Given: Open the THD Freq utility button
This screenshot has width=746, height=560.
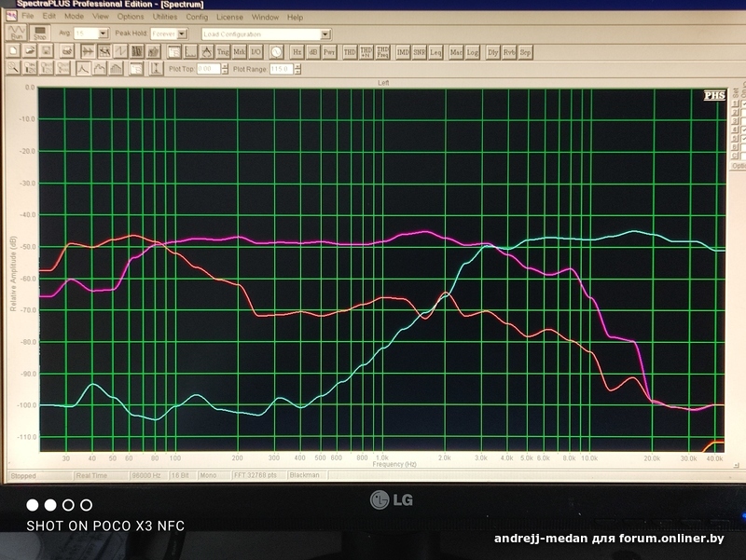Looking at the screenshot, I should coord(382,52).
